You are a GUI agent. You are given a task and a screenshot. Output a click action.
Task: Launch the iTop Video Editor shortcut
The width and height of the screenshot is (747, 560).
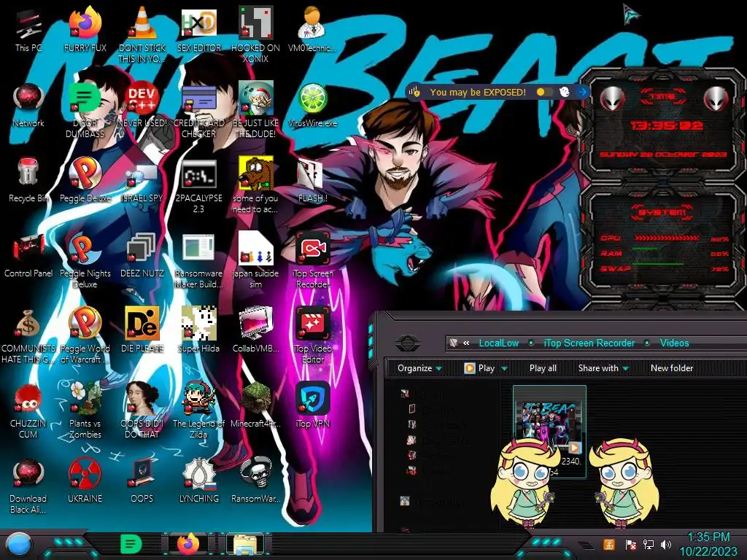tap(312, 335)
